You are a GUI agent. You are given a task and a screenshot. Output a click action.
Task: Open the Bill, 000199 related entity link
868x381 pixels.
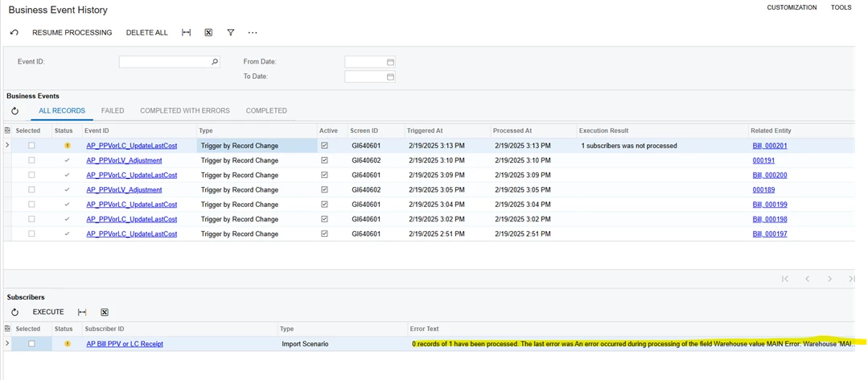pyautogui.click(x=770, y=205)
